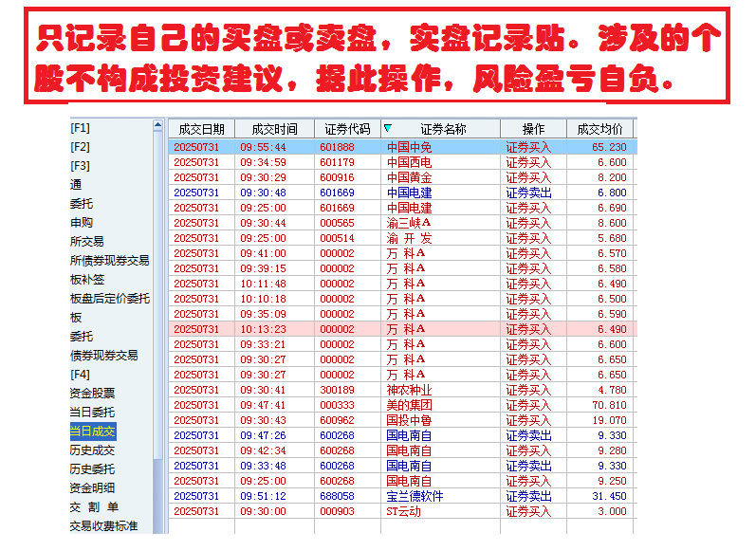The height and width of the screenshot is (551, 756).
Task: Select the 中国中免 row name cell
Action: (x=410, y=147)
